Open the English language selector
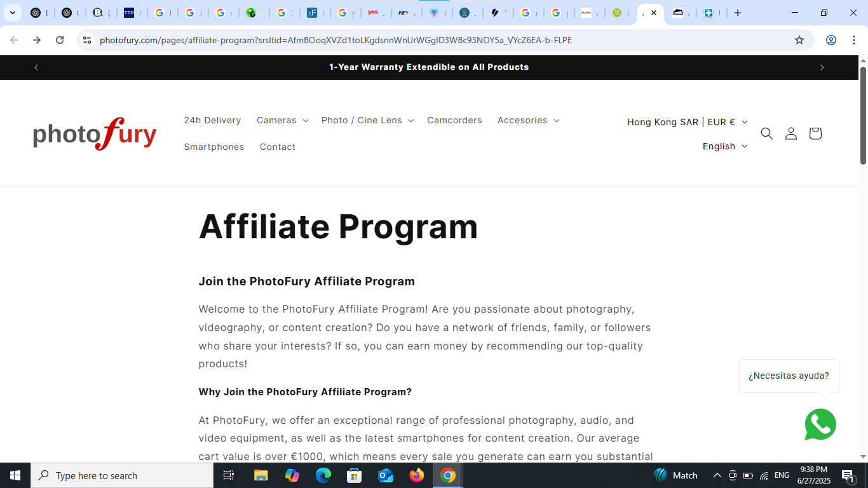This screenshot has width=868, height=488. tap(725, 146)
